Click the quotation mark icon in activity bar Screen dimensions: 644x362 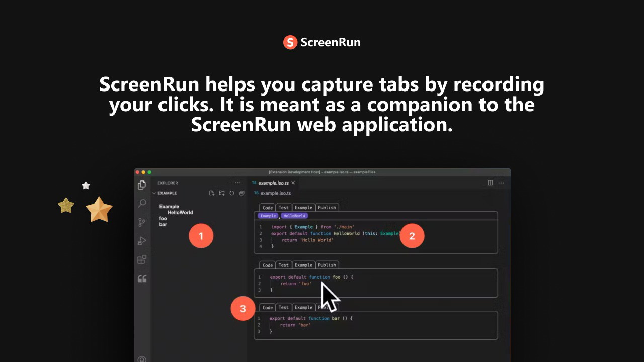(x=142, y=279)
